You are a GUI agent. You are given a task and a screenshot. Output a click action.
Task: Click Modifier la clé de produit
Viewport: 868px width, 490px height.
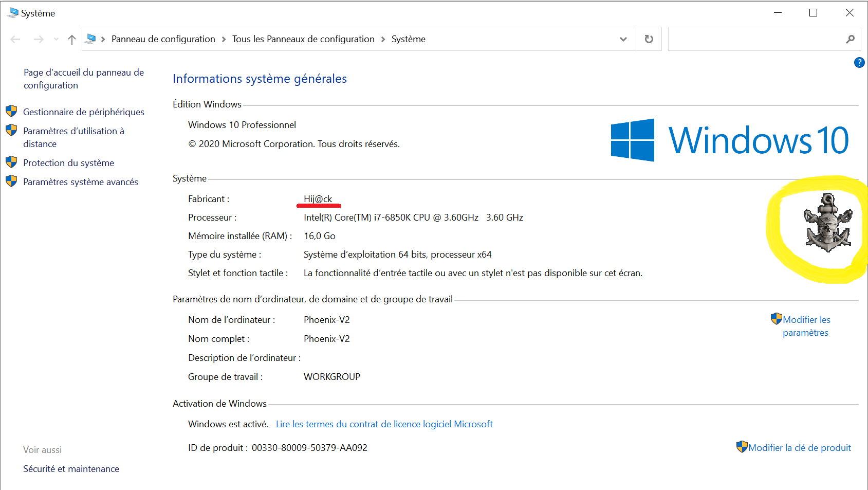click(800, 447)
